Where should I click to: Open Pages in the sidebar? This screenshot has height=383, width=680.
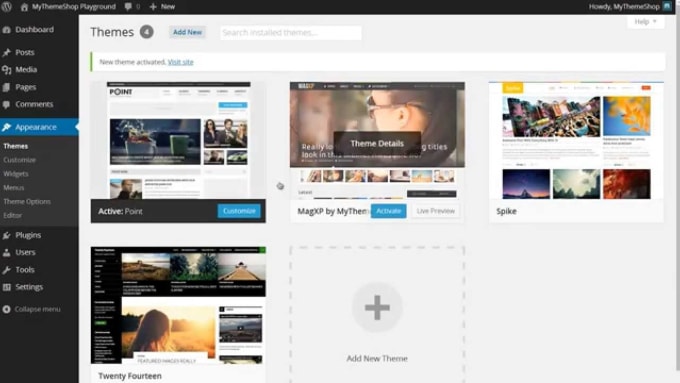click(26, 87)
